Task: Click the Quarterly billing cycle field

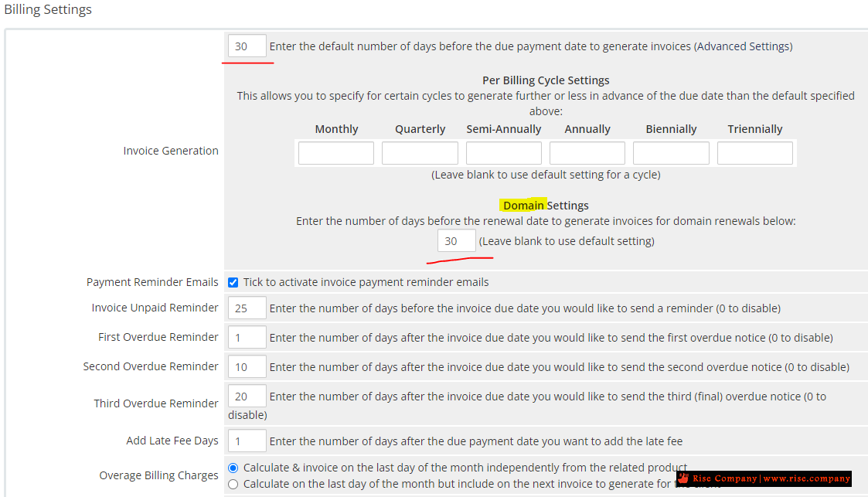Action: (420, 153)
